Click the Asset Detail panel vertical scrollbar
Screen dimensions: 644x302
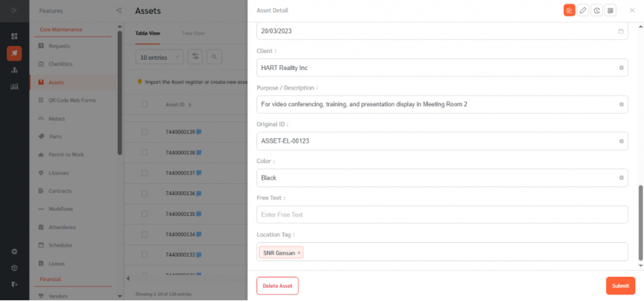(640, 223)
